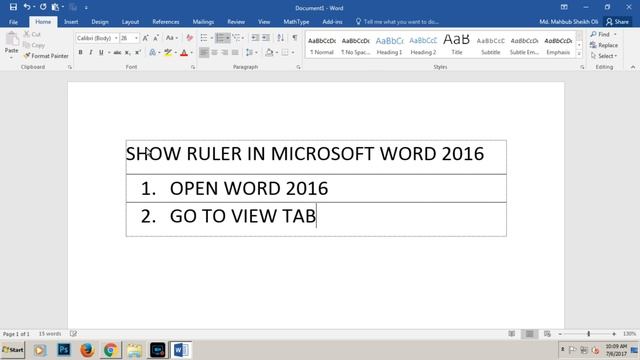Switch to the Layout tab
The width and height of the screenshot is (640, 360).
[x=131, y=22]
